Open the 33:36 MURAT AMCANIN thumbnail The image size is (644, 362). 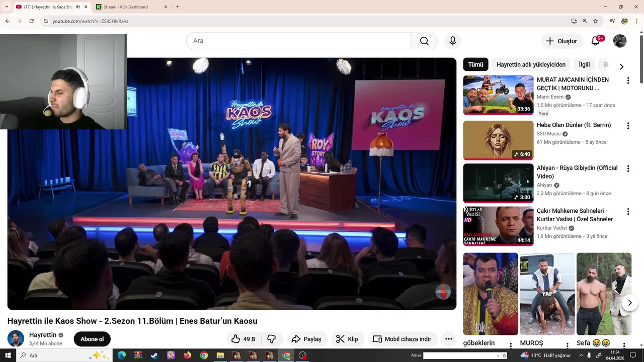pyautogui.click(x=498, y=95)
